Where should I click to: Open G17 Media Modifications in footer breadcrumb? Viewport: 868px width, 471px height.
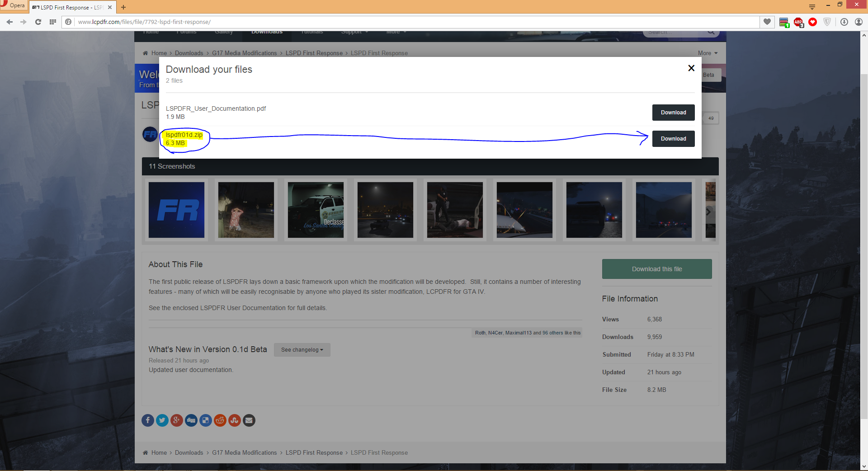point(245,453)
